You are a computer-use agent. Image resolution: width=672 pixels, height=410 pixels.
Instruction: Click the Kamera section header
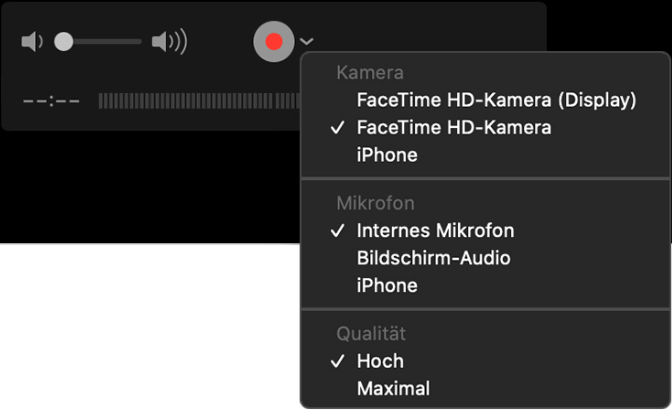[x=370, y=73]
